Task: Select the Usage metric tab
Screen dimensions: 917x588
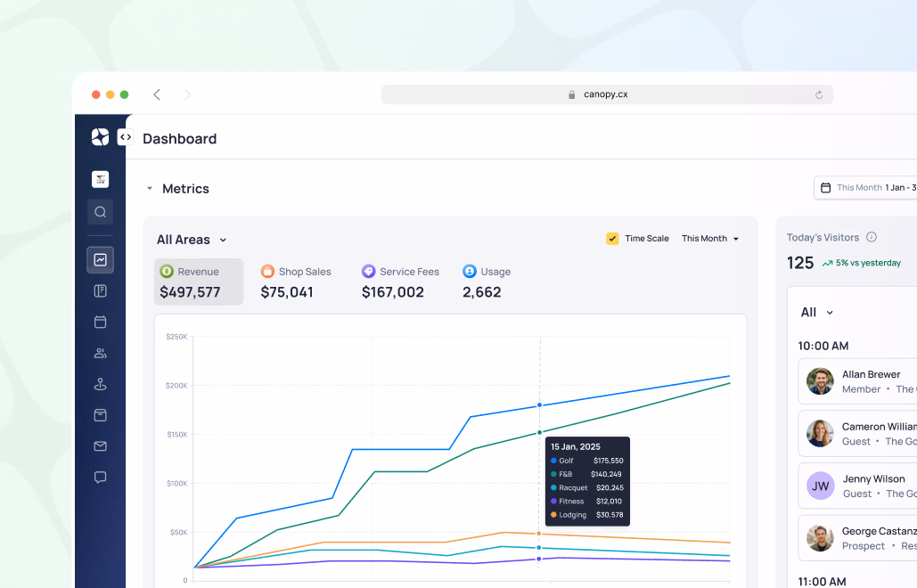Action: (x=487, y=282)
